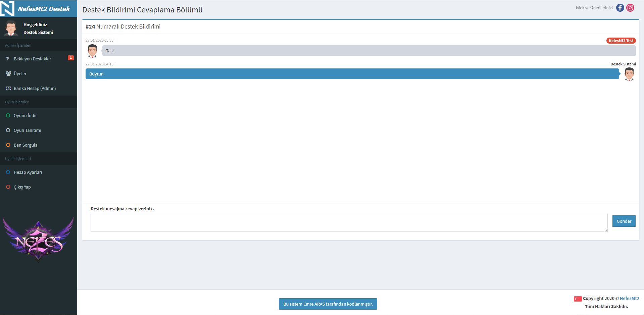Click the Destek Sistemi sender label above Buyrun
The image size is (644, 315).
point(623,64)
